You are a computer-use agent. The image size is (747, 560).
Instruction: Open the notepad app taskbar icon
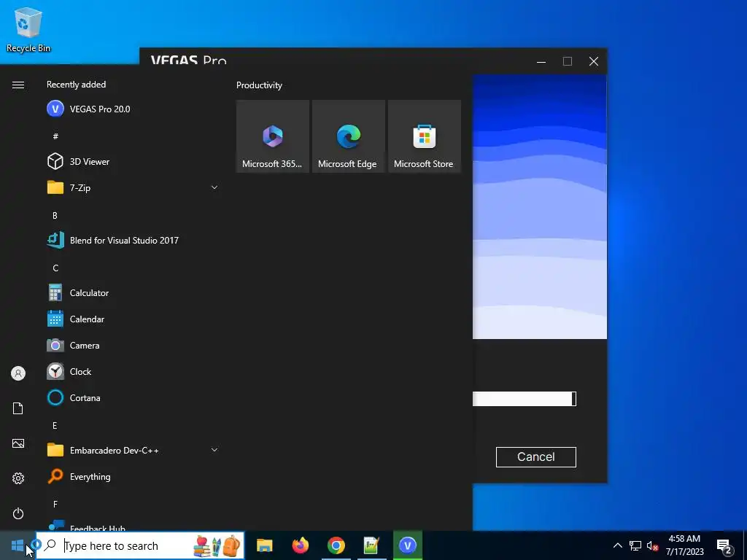point(371,545)
